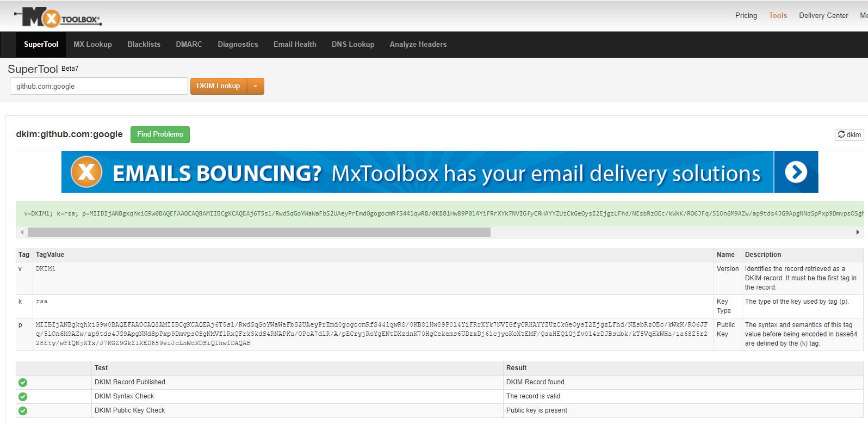Click the Description column header
Viewport: 868px width, 424px height.
[762, 255]
